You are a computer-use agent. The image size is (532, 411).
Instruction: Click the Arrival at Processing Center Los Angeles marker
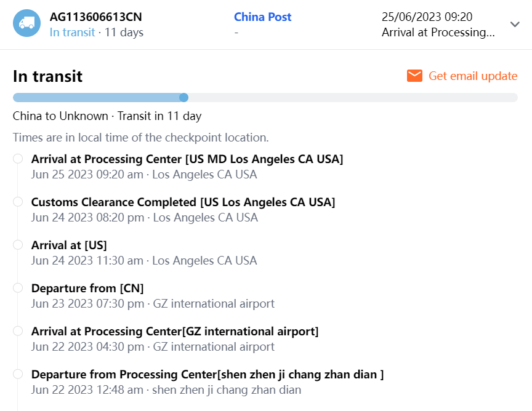tap(18, 159)
